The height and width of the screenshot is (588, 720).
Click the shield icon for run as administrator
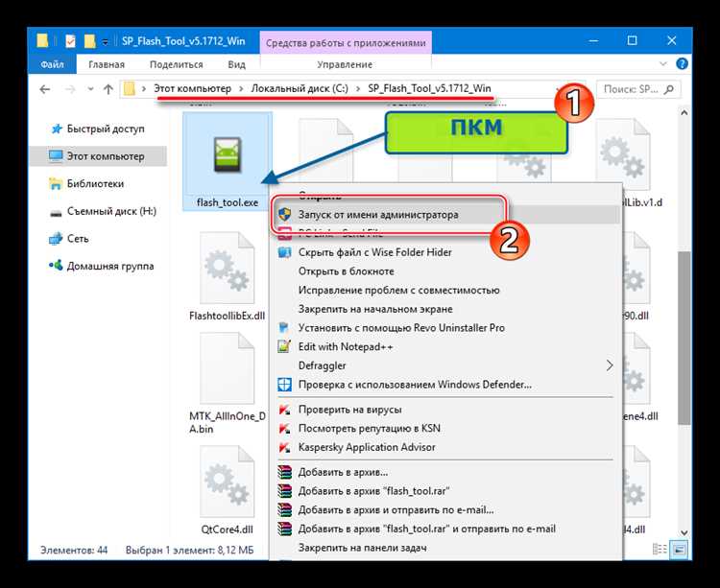pos(284,215)
